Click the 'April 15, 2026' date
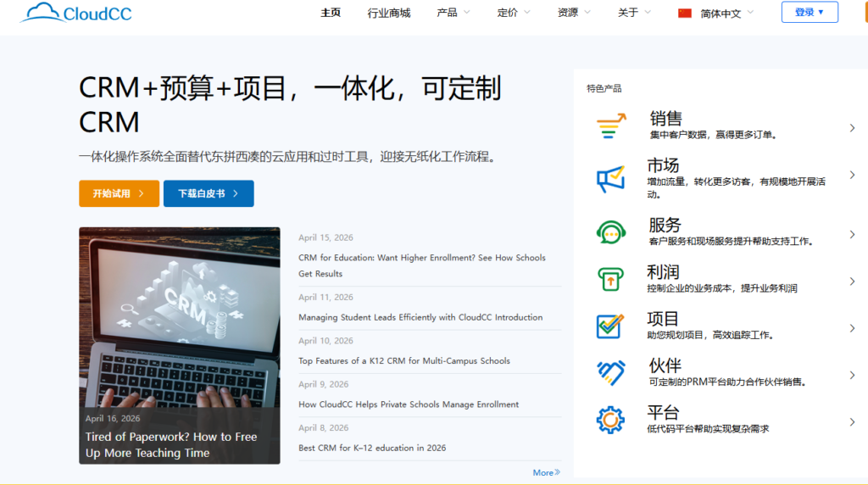The height and width of the screenshot is (485, 868). click(325, 237)
